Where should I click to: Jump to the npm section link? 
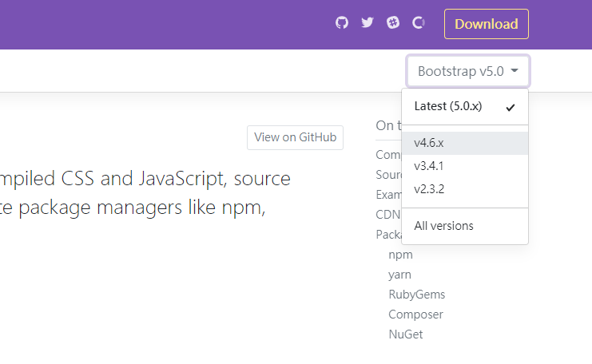tap(400, 255)
